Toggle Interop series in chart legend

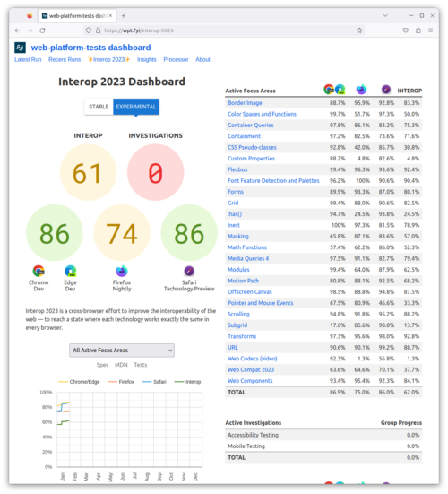(187, 382)
